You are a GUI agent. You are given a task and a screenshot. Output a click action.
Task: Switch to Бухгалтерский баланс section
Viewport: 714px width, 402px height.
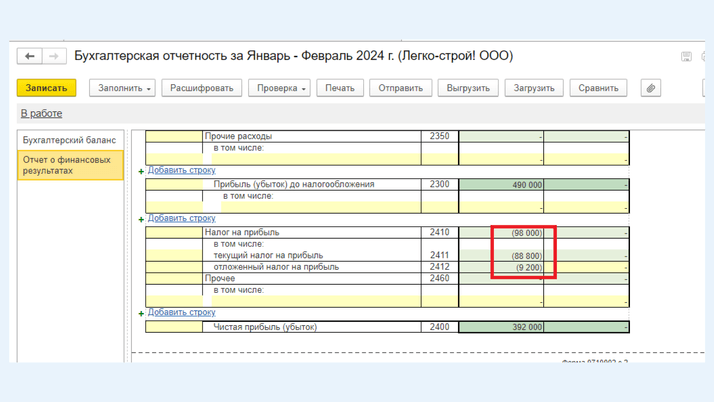[x=70, y=140]
